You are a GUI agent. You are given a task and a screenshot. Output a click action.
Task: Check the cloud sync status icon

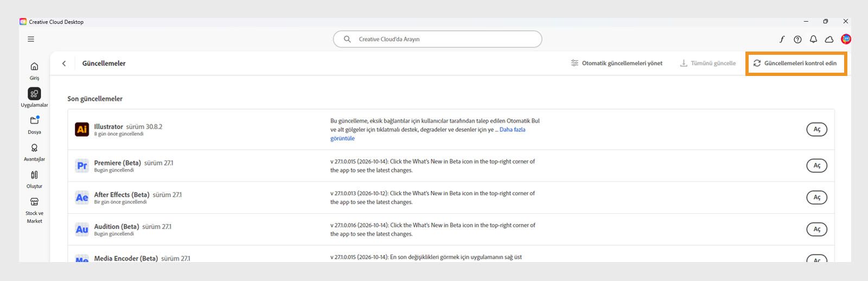[x=829, y=39]
